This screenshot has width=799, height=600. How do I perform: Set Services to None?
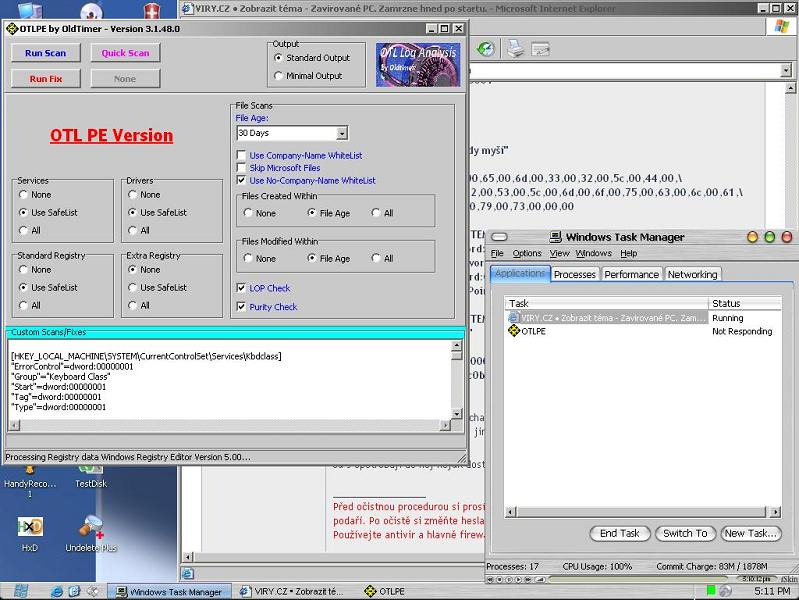point(23,195)
